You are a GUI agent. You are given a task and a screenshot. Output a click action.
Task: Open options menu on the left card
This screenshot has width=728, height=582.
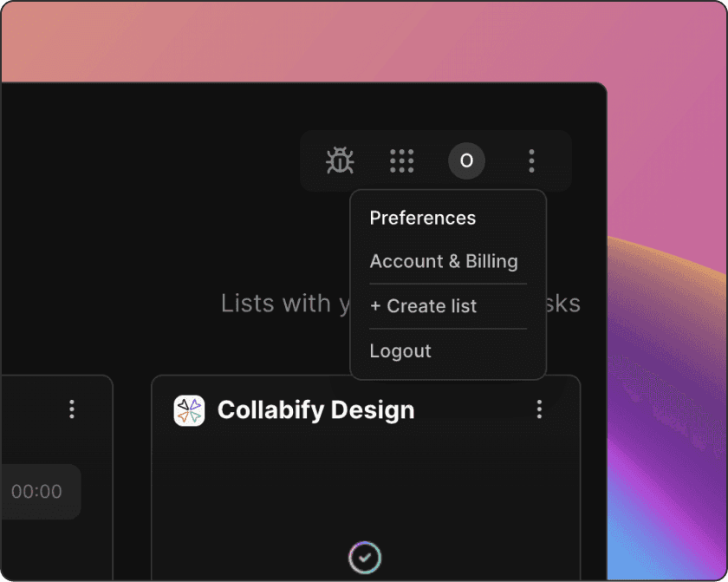pos(71,409)
